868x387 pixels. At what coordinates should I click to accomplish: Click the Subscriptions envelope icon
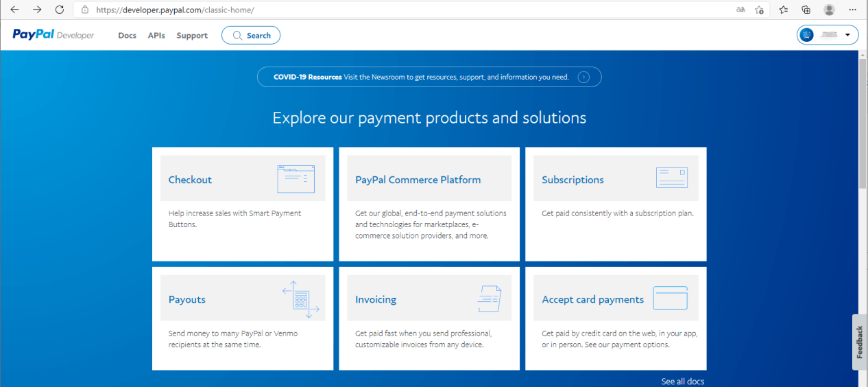tap(672, 178)
